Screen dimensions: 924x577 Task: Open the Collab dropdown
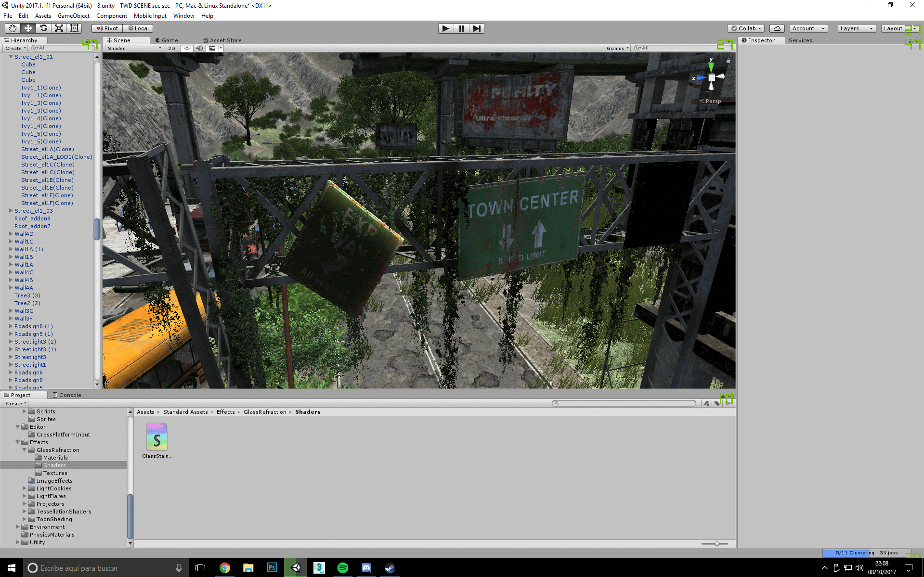pos(746,28)
